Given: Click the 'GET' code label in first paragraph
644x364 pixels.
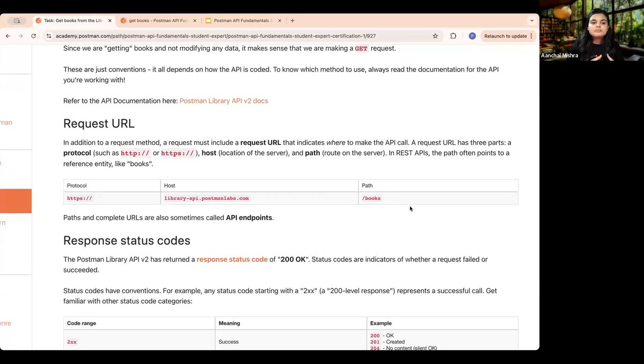Looking at the screenshot, I should coord(361,48).
